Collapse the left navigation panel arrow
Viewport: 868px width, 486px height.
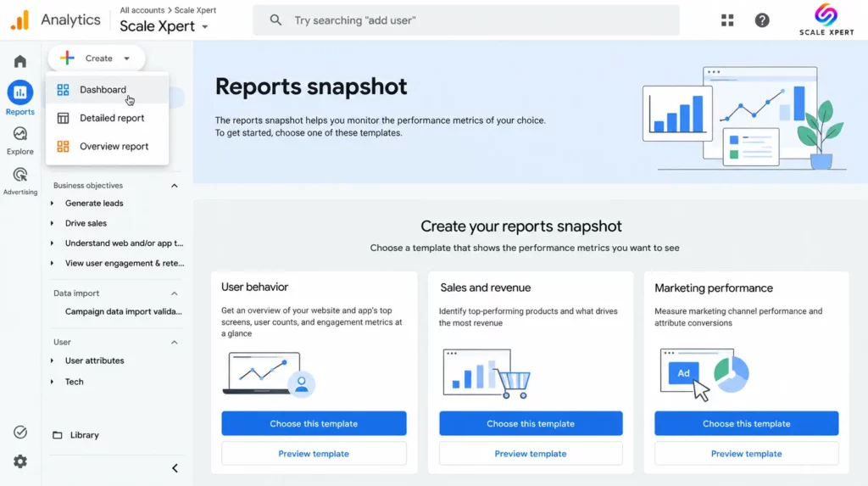click(x=175, y=468)
